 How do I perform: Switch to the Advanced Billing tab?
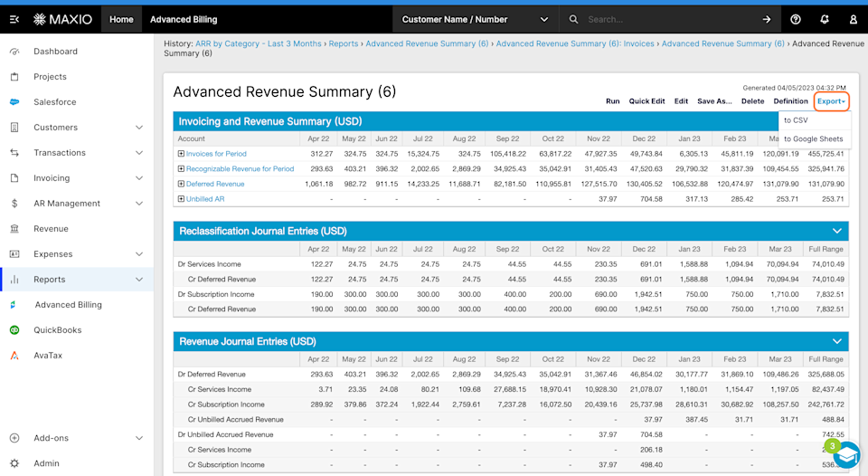pos(184,19)
